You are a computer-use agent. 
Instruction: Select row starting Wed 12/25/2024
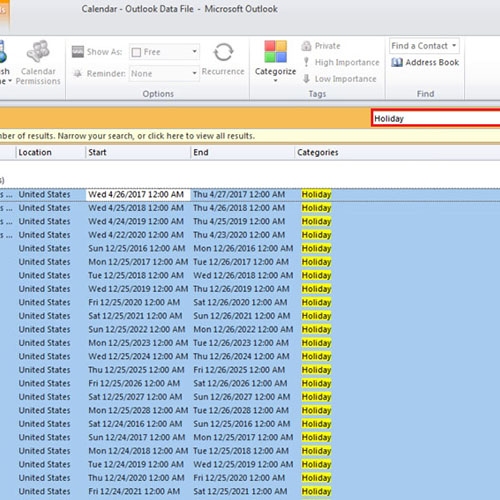tap(250, 357)
